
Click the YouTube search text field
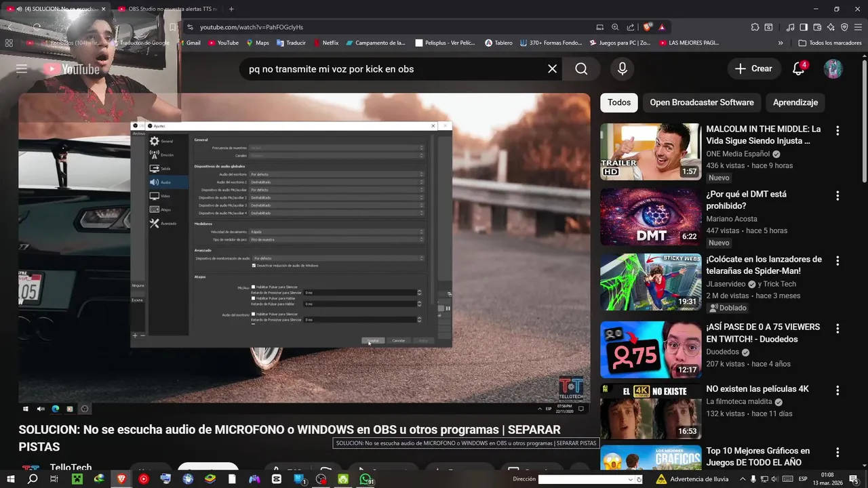pos(395,68)
